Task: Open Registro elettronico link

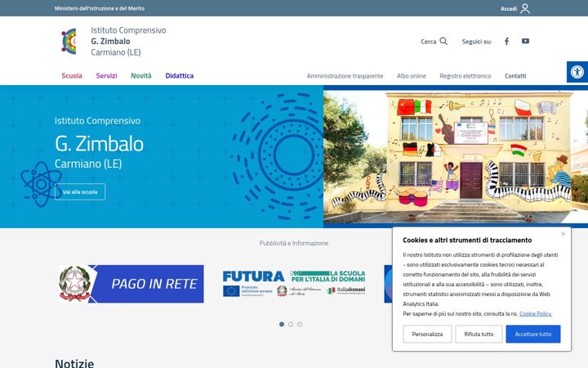Action: tap(465, 76)
